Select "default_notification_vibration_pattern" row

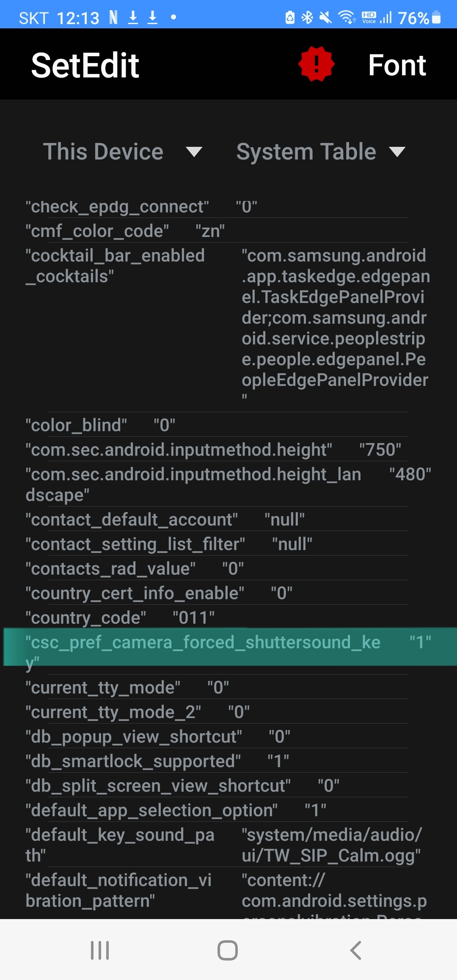(228, 893)
